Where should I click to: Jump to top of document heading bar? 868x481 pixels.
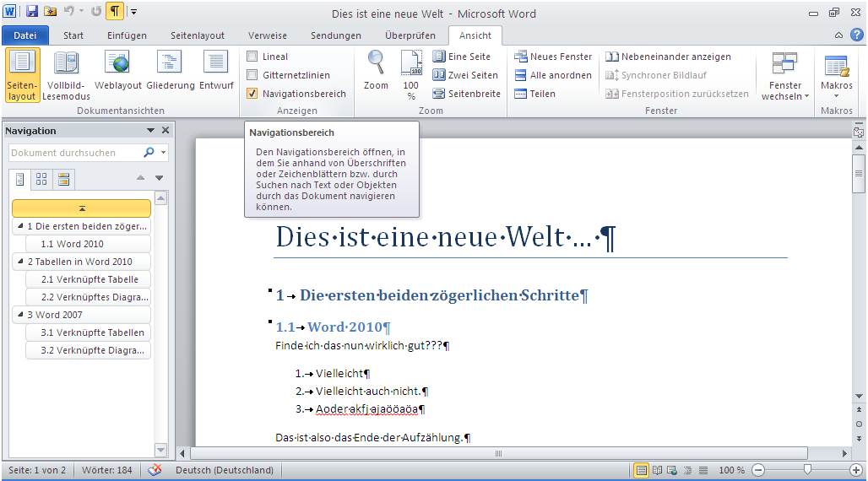(x=81, y=208)
